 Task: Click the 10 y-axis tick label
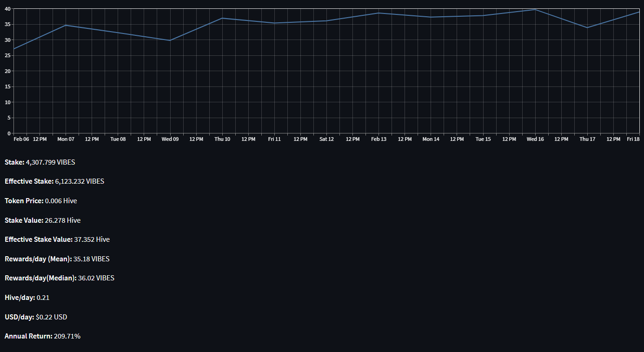pyautogui.click(x=8, y=102)
